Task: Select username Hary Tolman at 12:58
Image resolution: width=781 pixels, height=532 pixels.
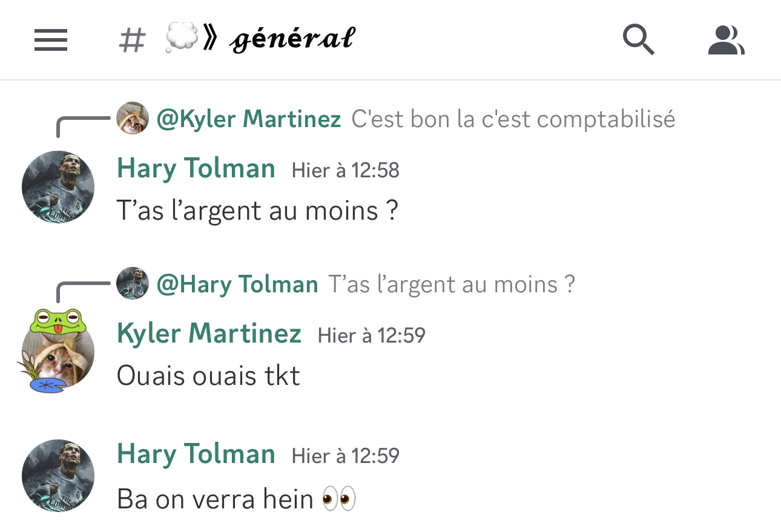Action: click(x=196, y=168)
